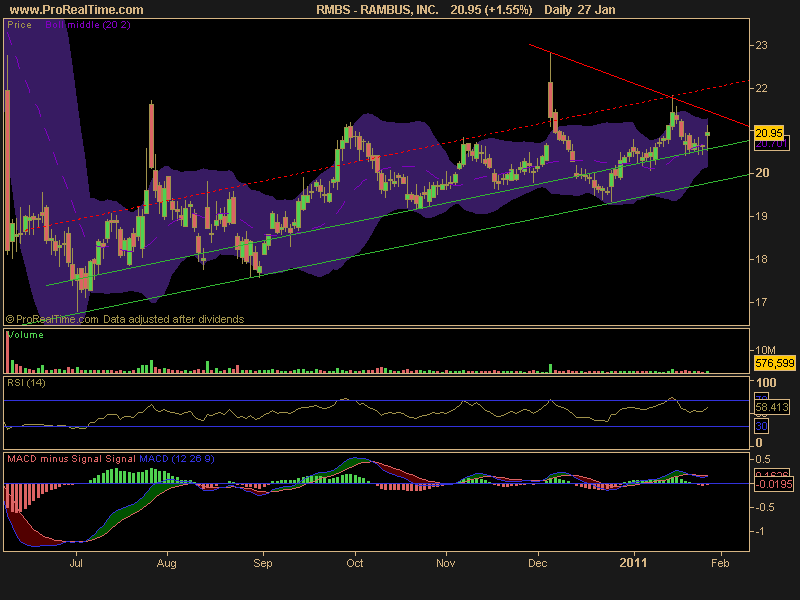This screenshot has height=600, width=800.
Task: Click the -1 MACD axis label
Action: (x=759, y=531)
